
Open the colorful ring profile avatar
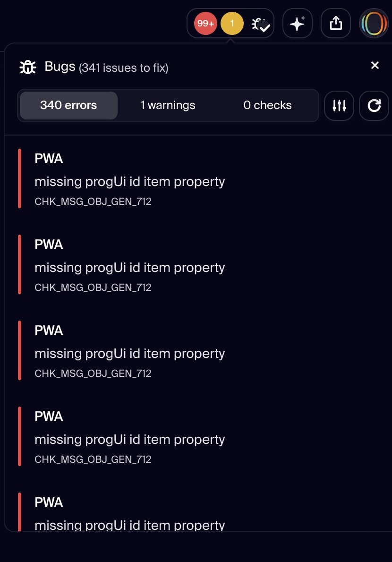coord(374,24)
